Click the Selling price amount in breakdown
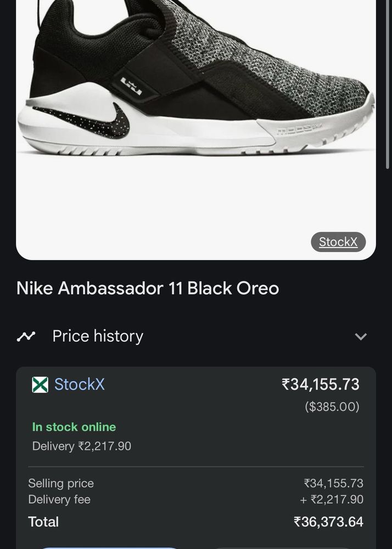The height and width of the screenshot is (549, 392). pos(334,483)
